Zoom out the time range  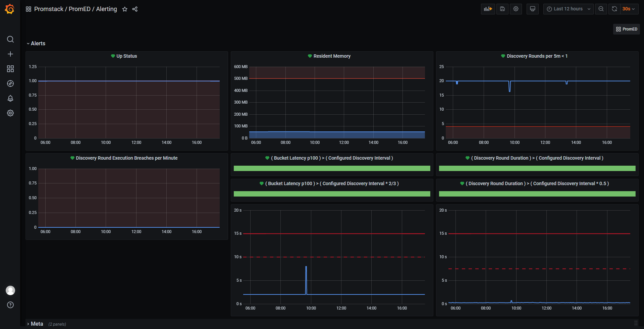pos(601,9)
